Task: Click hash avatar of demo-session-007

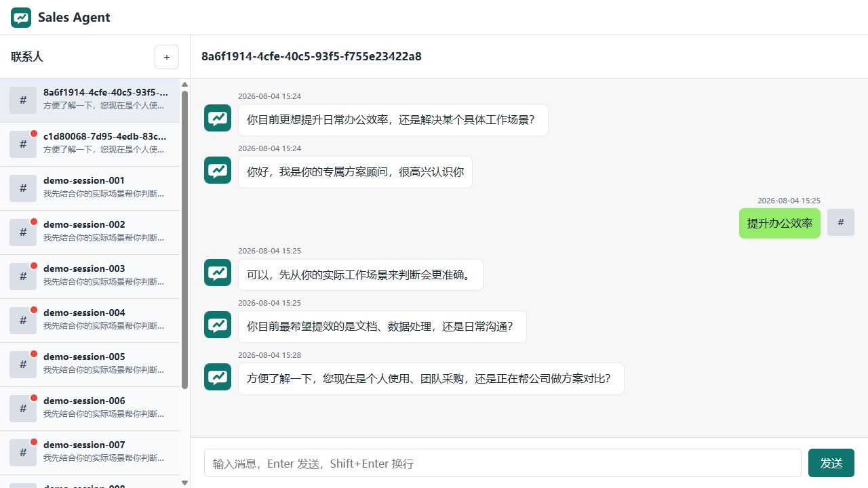Action: pos(23,453)
